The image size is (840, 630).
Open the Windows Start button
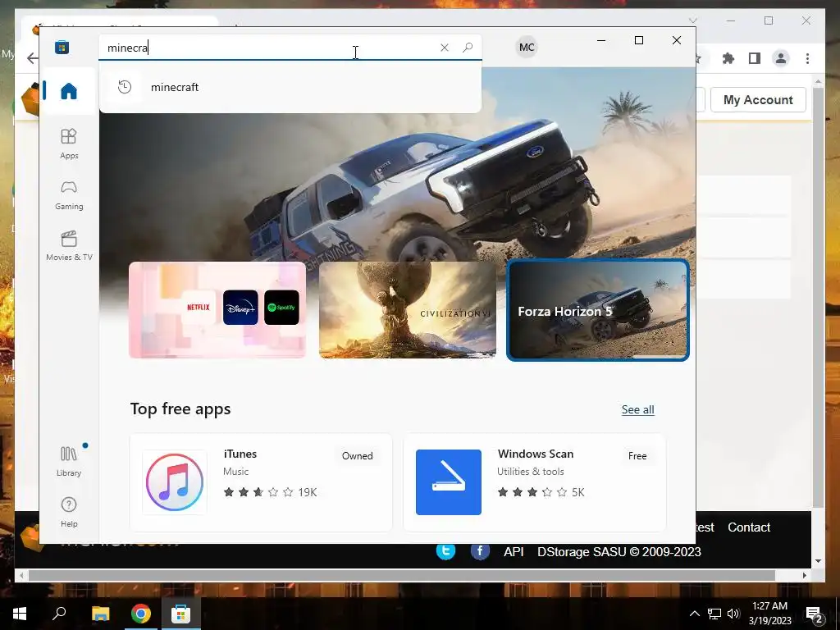[x=20, y=614]
